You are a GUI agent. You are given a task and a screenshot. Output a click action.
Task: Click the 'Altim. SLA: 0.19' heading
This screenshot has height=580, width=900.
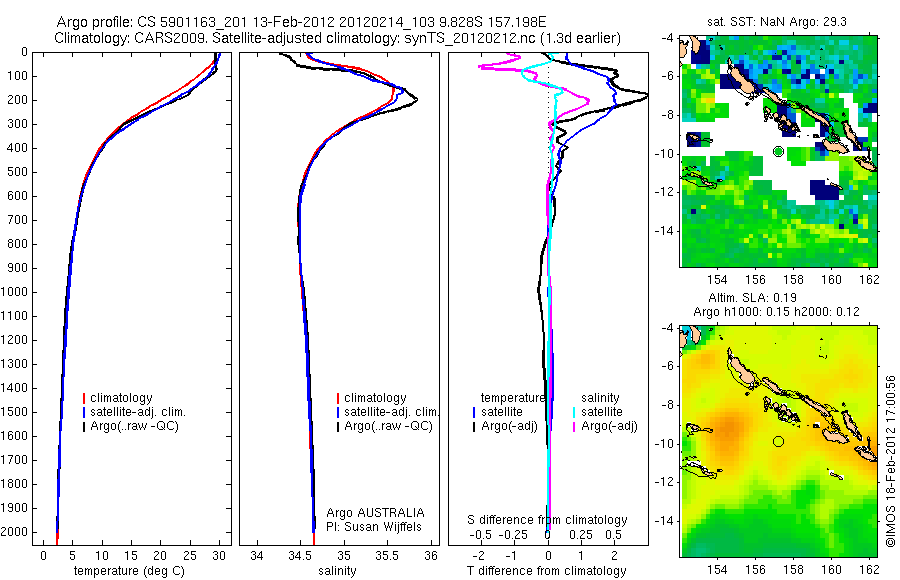pos(752,297)
